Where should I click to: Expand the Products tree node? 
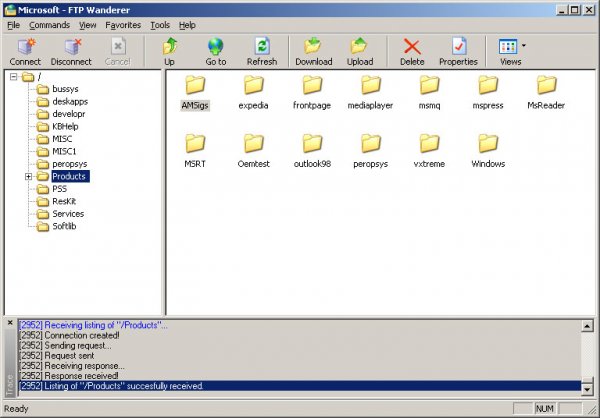pyautogui.click(x=28, y=177)
